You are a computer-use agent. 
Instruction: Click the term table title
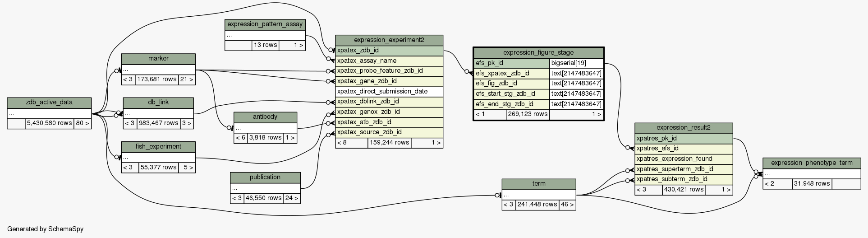539,184
